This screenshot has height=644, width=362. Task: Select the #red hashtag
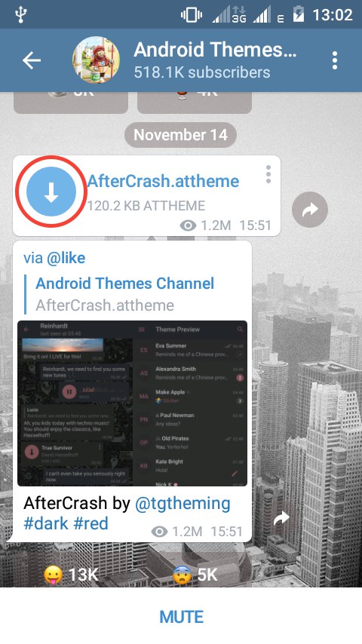tap(90, 523)
